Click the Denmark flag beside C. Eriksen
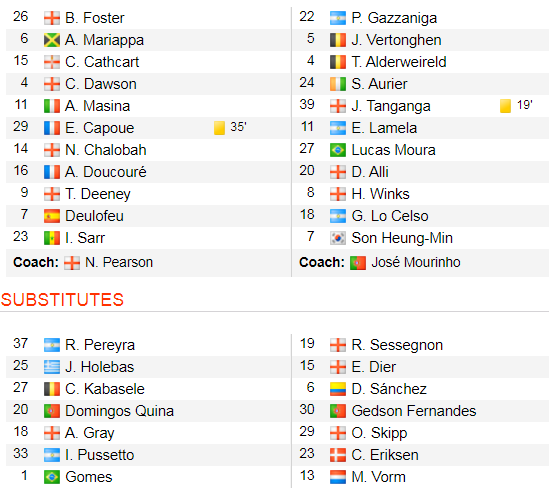Viewport: 549px width, 495px height. click(338, 455)
